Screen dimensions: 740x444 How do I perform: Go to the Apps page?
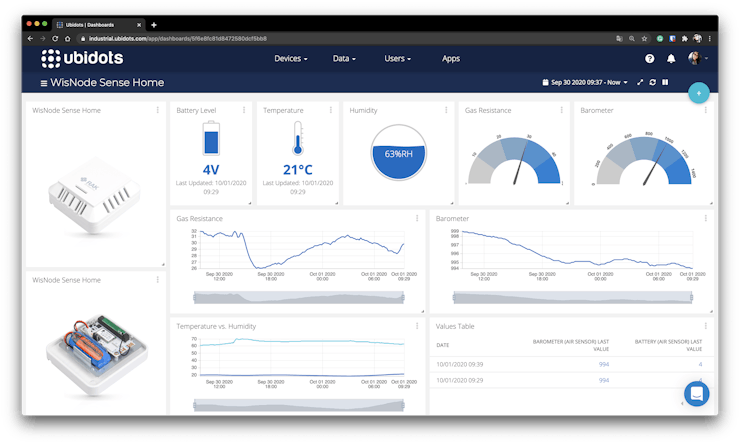pyautogui.click(x=451, y=59)
